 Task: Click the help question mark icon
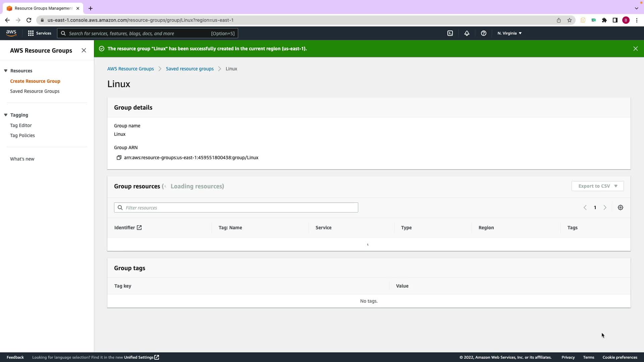point(483,33)
